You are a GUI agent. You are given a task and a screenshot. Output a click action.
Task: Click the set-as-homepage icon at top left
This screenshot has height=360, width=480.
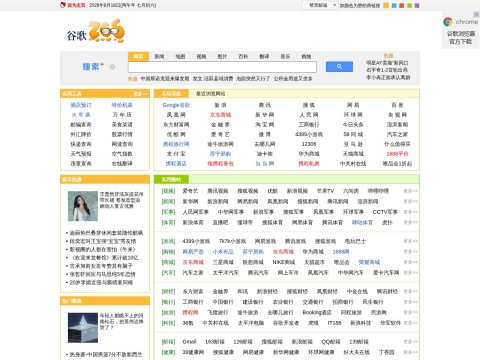click(62, 5)
